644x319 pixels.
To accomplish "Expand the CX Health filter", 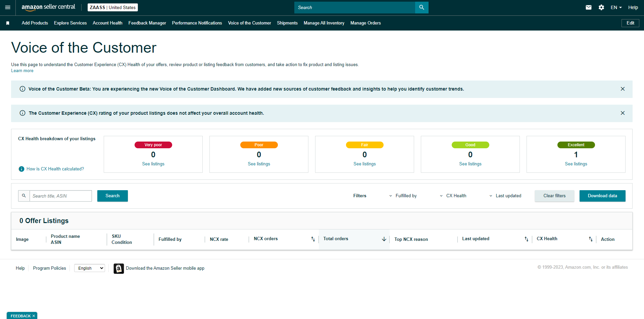I will 453,196.
